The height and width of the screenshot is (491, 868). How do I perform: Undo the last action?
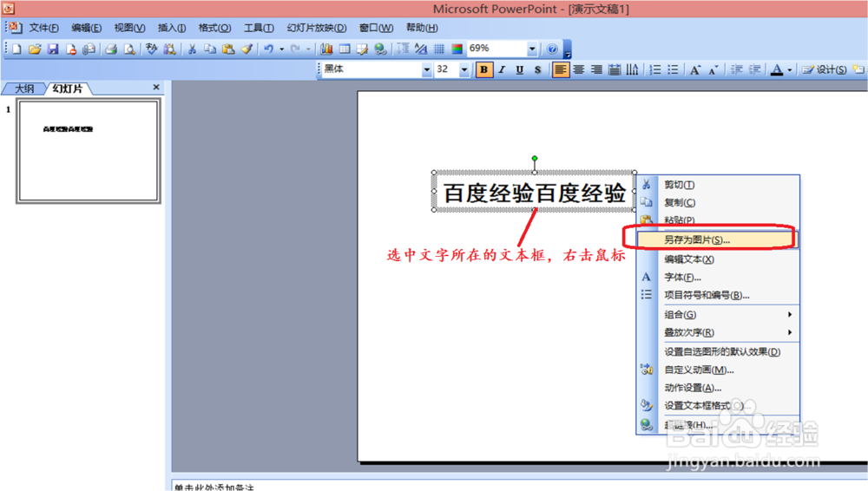pos(268,49)
